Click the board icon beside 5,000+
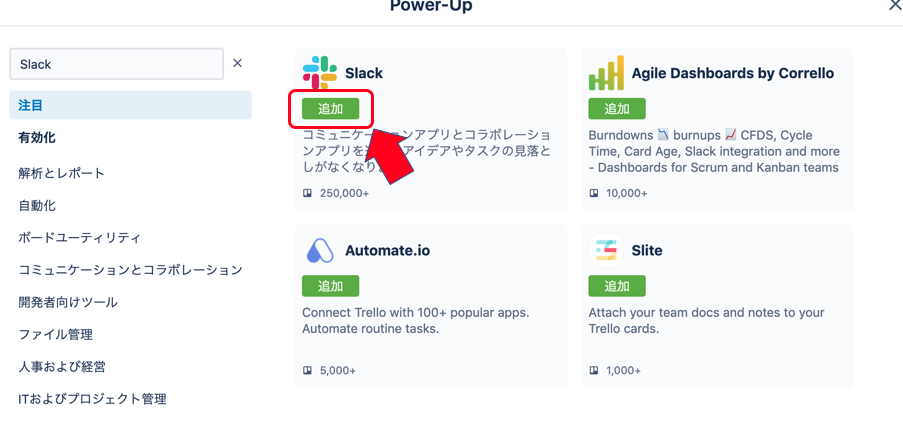The height and width of the screenshot is (425, 903). pyautogui.click(x=307, y=370)
